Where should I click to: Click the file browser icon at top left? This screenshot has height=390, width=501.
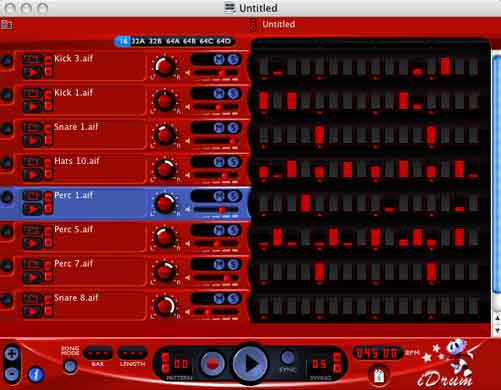click(7, 24)
